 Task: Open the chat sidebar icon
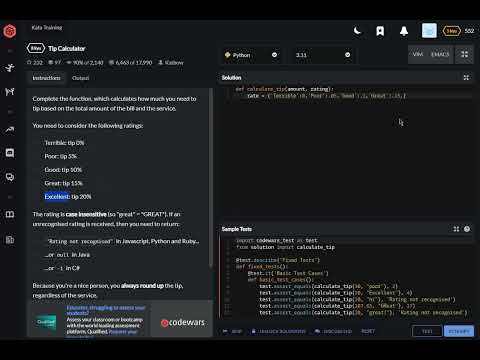(x=10, y=153)
